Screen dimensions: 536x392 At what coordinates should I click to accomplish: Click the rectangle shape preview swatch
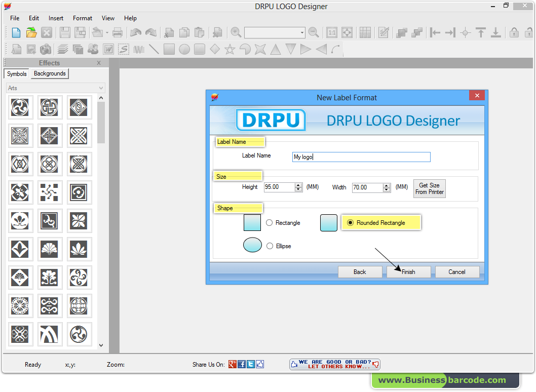tap(252, 223)
